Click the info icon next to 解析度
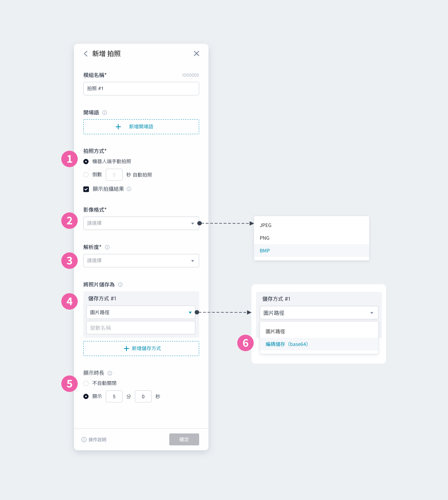Image resolution: width=448 pixels, height=500 pixels. click(107, 247)
